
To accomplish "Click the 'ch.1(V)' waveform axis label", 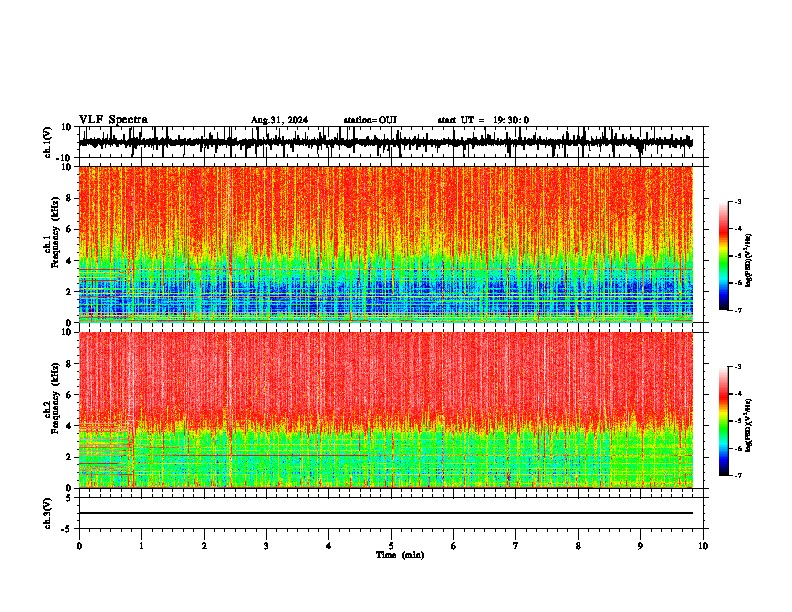I will point(48,142).
